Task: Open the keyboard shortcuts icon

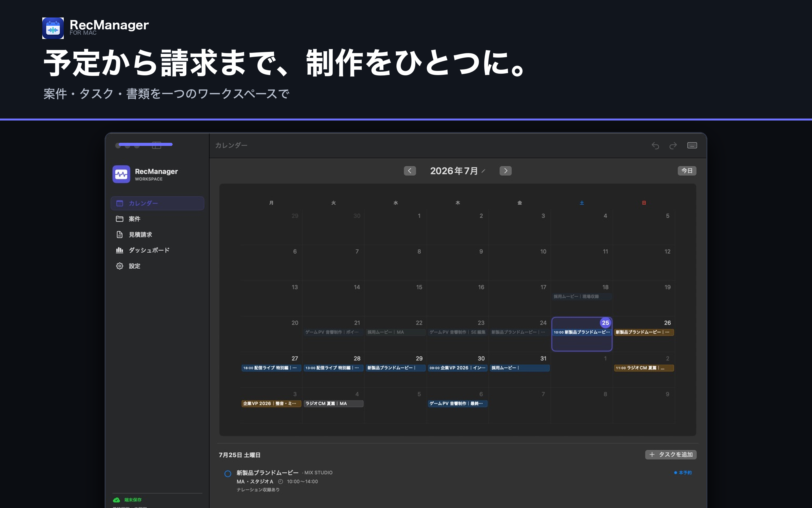Action: pyautogui.click(x=692, y=145)
